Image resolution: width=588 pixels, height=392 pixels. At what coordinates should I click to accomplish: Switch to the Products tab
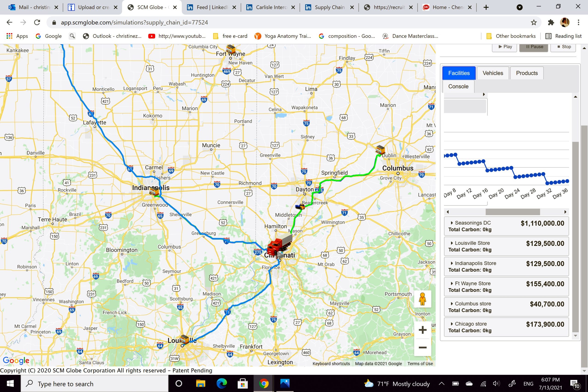click(527, 73)
